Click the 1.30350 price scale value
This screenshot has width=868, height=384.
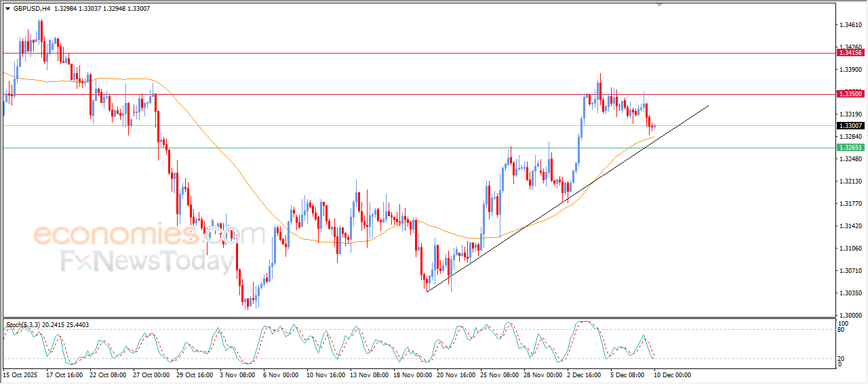(850, 293)
